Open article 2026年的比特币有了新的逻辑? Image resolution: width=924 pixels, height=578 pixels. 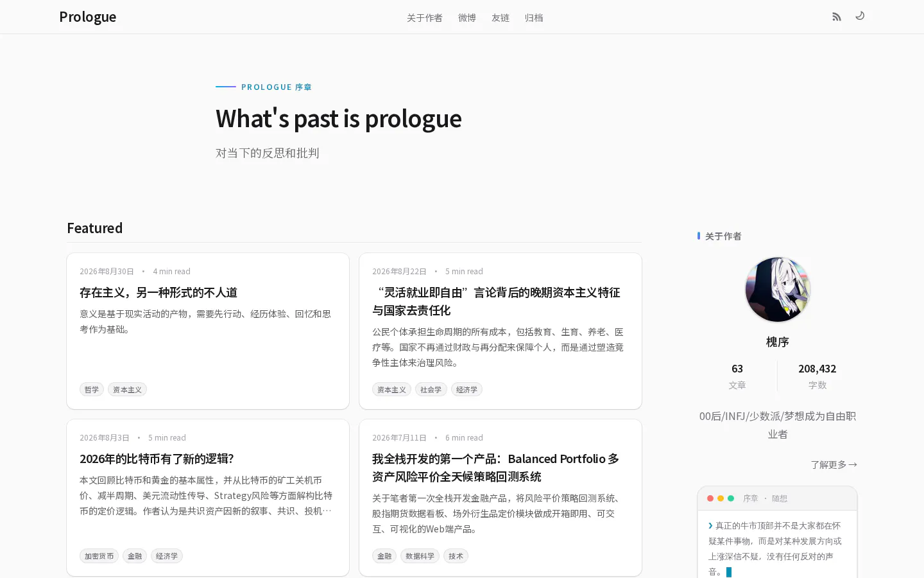157,459
